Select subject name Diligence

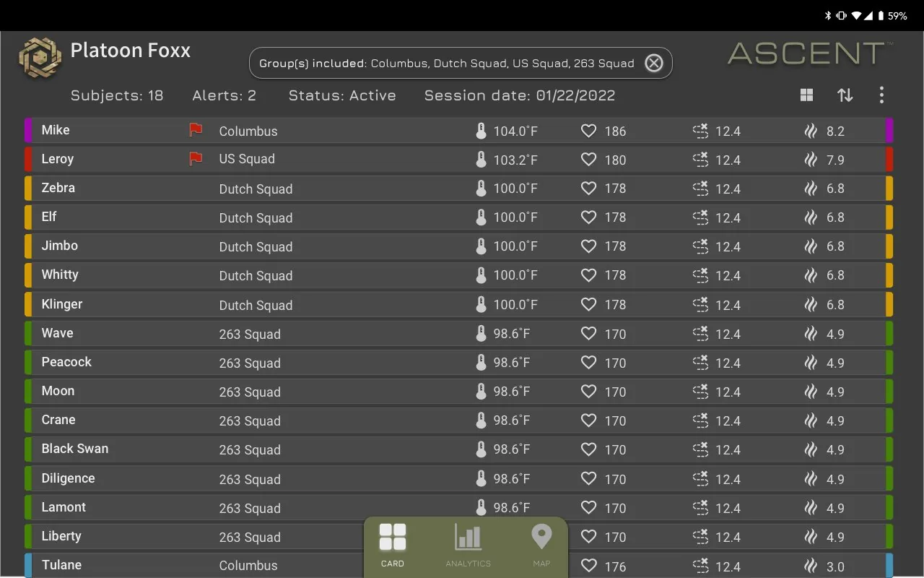(x=68, y=478)
